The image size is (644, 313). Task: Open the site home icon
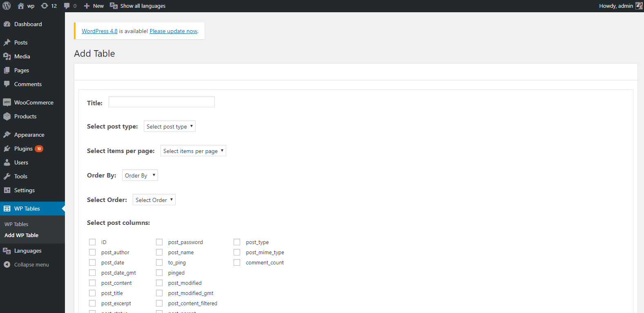[21, 6]
